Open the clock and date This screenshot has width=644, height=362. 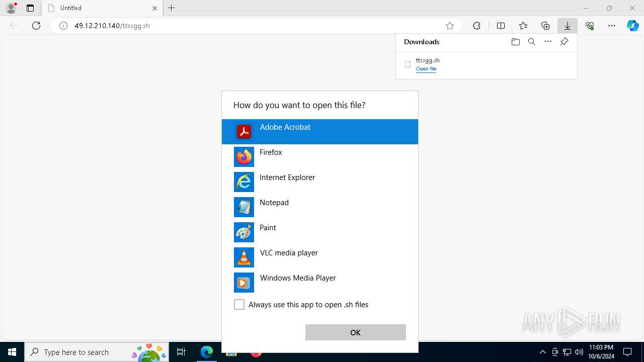[x=601, y=352]
